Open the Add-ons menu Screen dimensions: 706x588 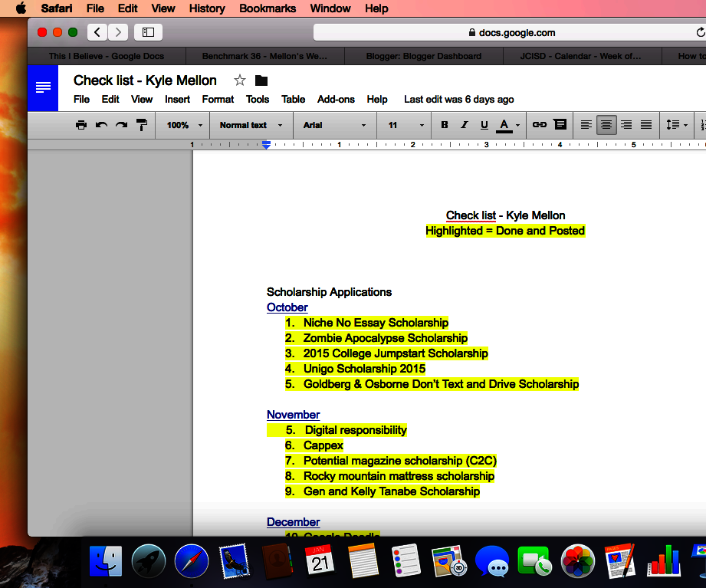pyautogui.click(x=336, y=100)
